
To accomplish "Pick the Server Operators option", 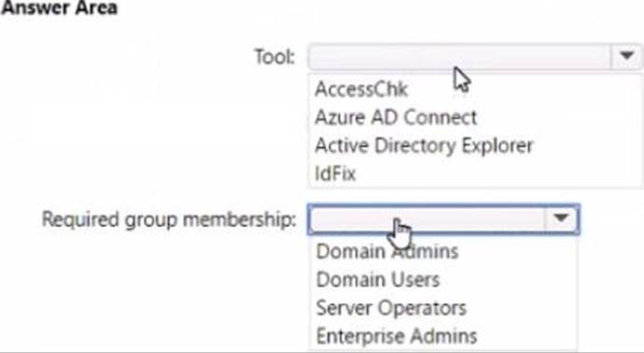I will pyautogui.click(x=391, y=308).
